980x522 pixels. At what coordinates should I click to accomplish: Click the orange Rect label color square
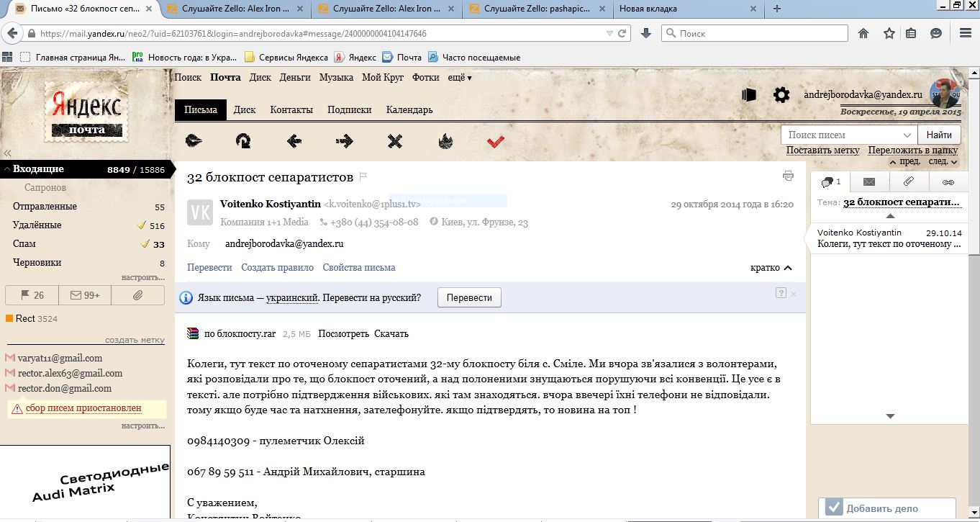[9, 318]
